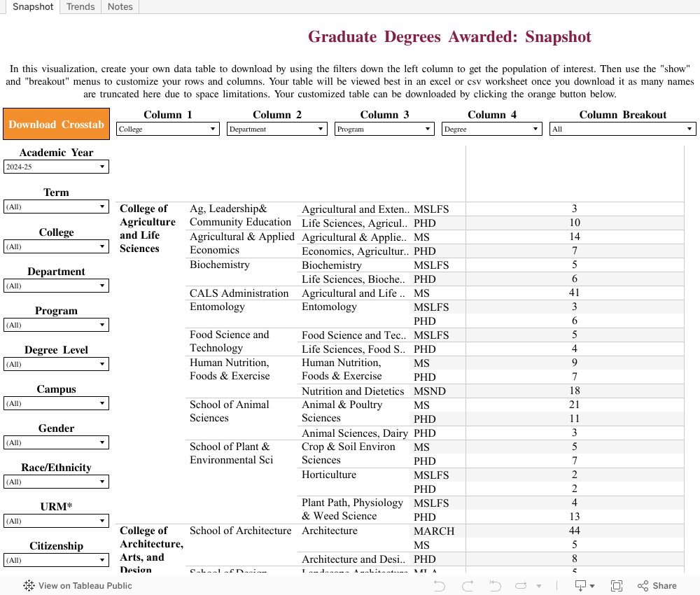
Task: Expand the URM* filter dropdown
Action: (56, 521)
